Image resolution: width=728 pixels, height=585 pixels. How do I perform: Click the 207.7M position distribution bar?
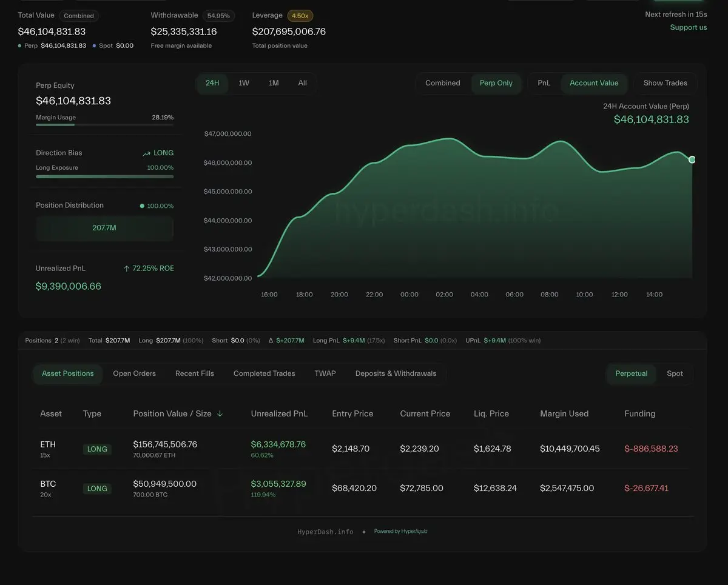(x=104, y=228)
